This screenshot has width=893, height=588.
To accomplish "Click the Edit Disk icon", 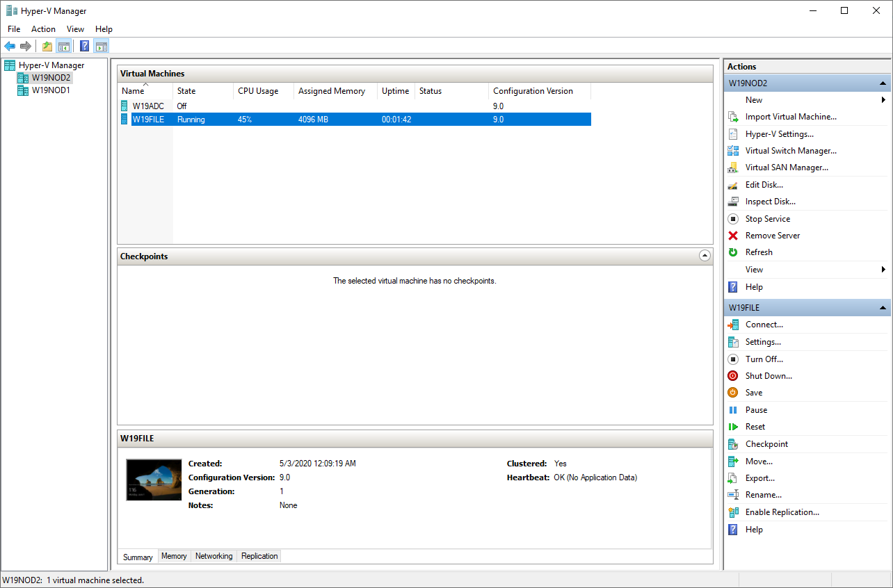I will [x=732, y=185].
